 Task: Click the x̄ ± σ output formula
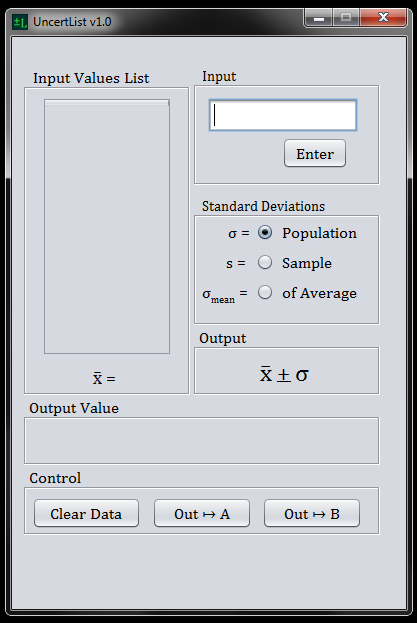284,374
